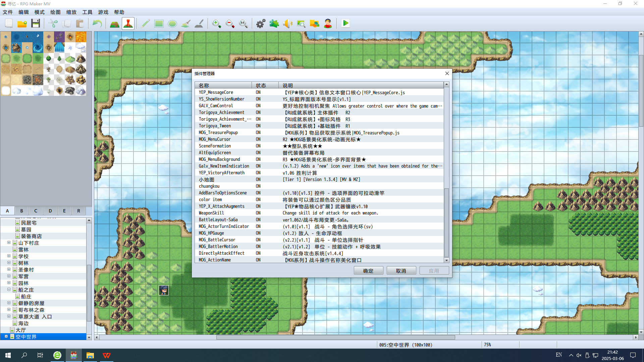Switch to tileset tab C

(x=36, y=211)
